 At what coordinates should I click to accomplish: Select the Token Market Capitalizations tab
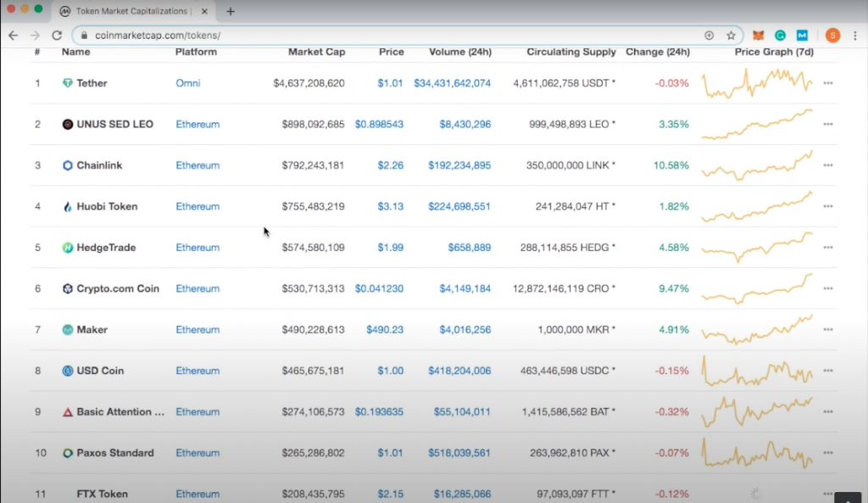133,11
